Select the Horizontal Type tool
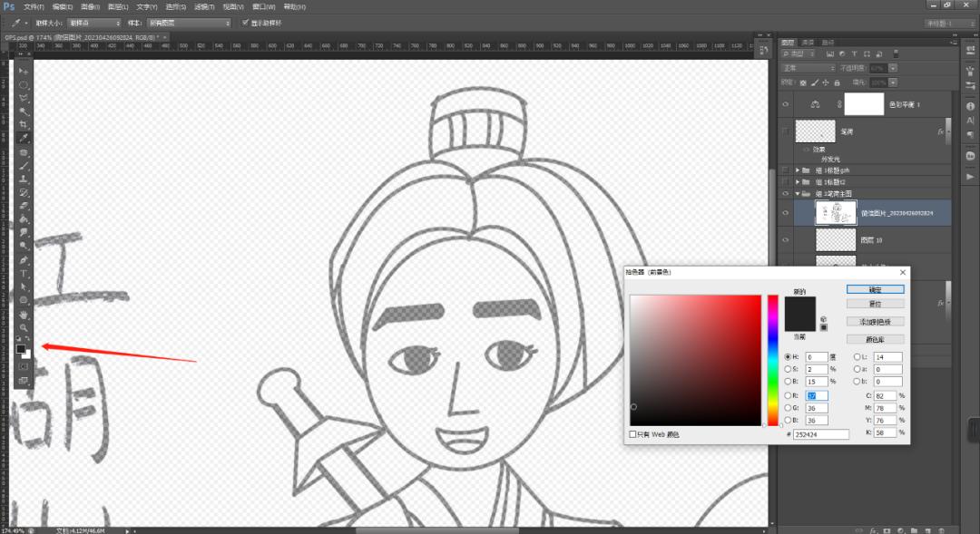The width and height of the screenshot is (980, 534). 24,273
